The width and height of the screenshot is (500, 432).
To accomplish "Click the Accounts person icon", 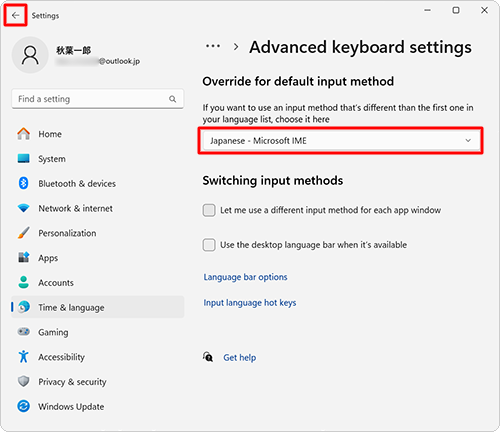I will tap(23, 282).
